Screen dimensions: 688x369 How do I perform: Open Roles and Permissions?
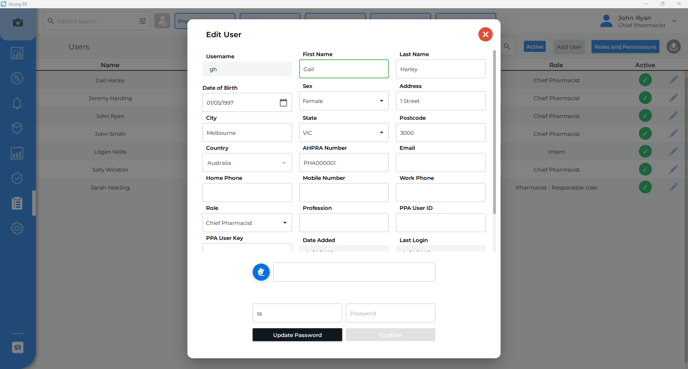coord(625,47)
